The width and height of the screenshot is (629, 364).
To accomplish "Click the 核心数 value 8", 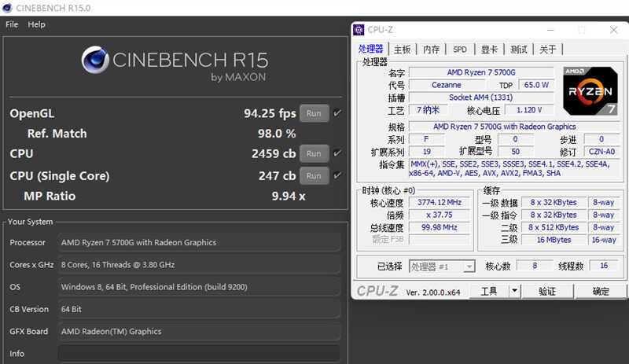I will (535, 265).
